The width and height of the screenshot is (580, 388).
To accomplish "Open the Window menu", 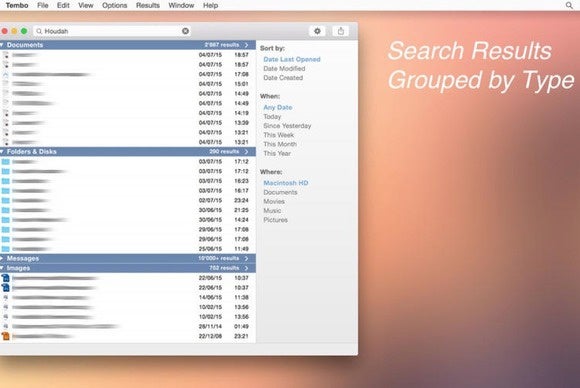I will pos(181,5).
